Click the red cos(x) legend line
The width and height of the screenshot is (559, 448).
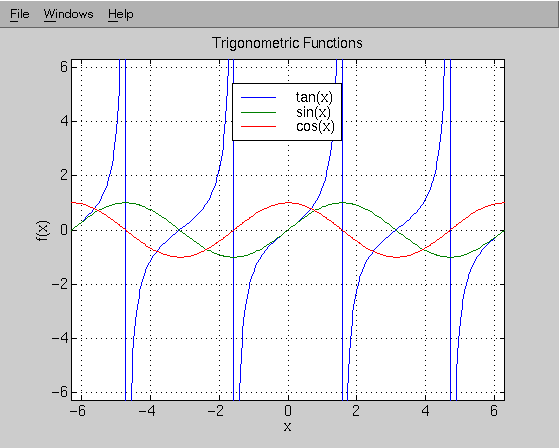258,126
